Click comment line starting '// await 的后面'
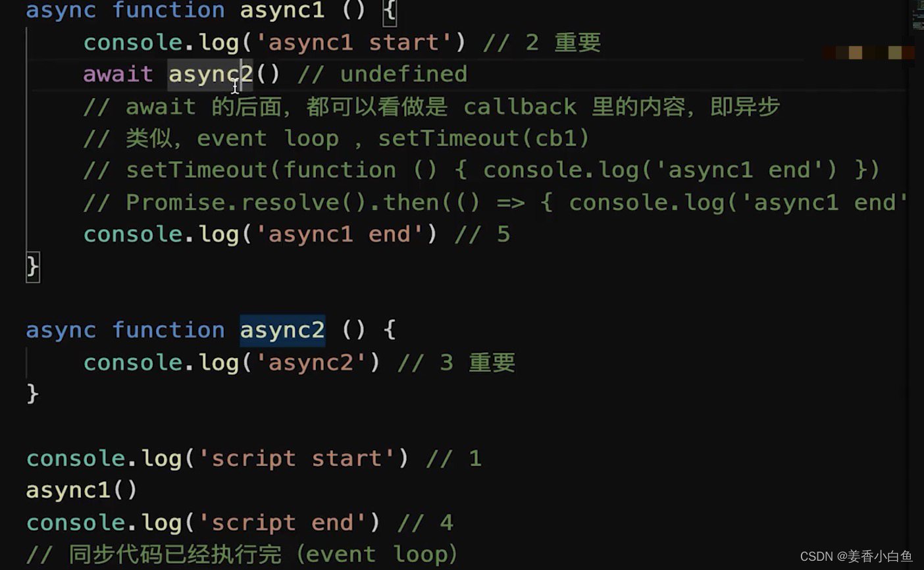Image resolution: width=924 pixels, height=570 pixels. 431,107
